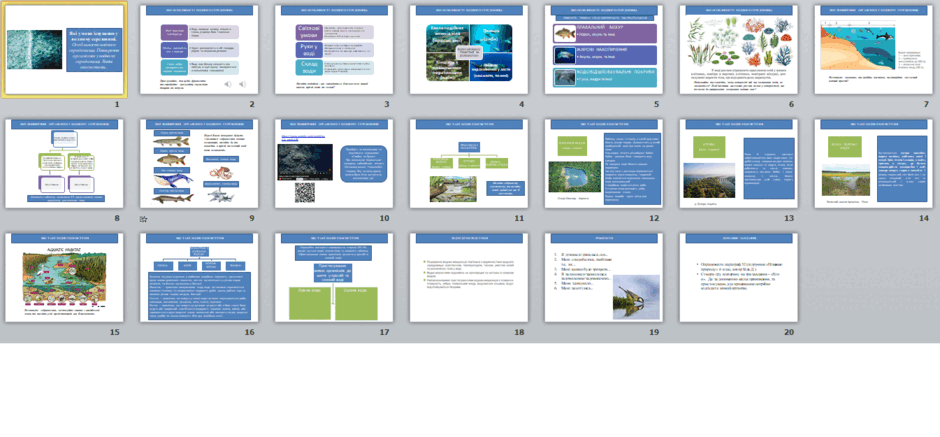
Task: Select slide 19 thumbnail with bird photo
Action: click(604, 278)
